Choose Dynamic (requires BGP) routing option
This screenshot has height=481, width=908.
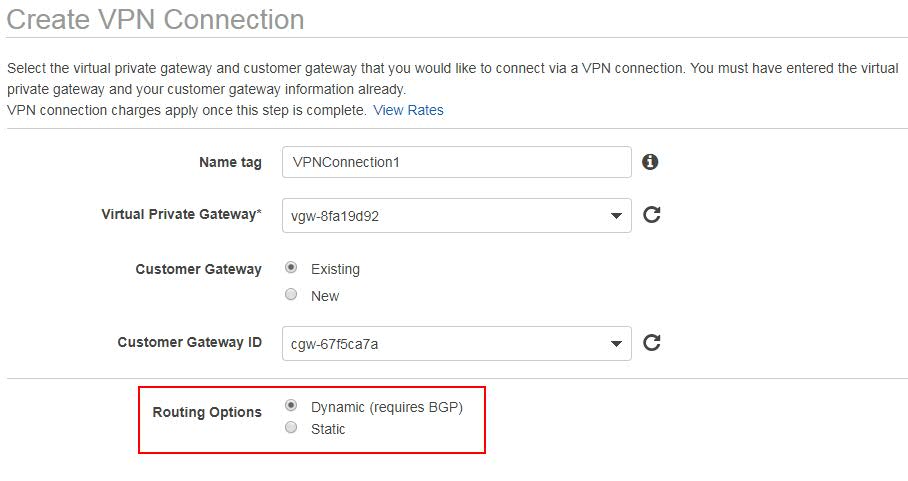[x=291, y=406]
